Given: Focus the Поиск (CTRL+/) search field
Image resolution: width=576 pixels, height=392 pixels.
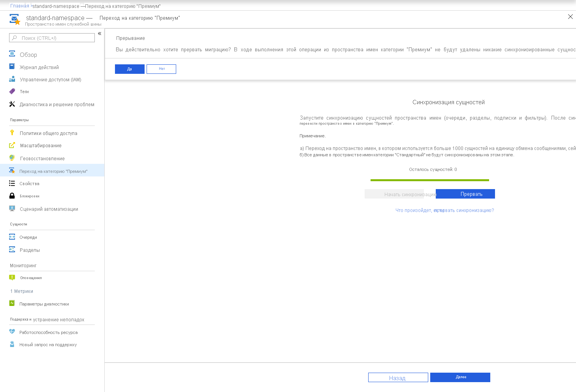Looking at the screenshot, I should click(x=52, y=38).
